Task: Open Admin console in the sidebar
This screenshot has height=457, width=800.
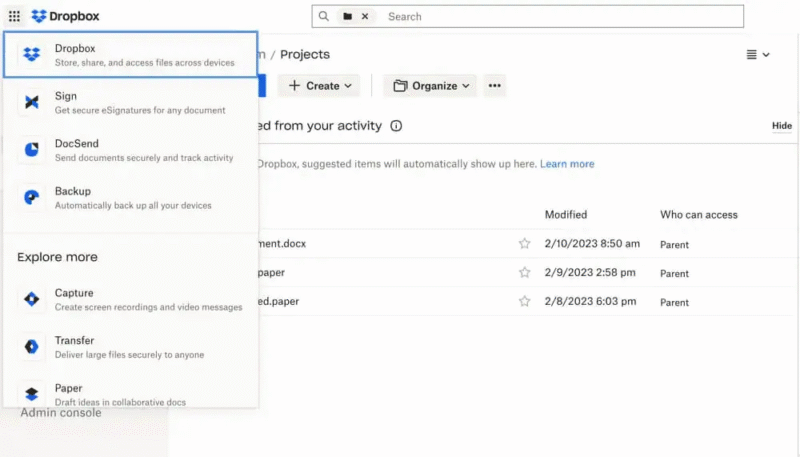Action: pyautogui.click(x=61, y=413)
